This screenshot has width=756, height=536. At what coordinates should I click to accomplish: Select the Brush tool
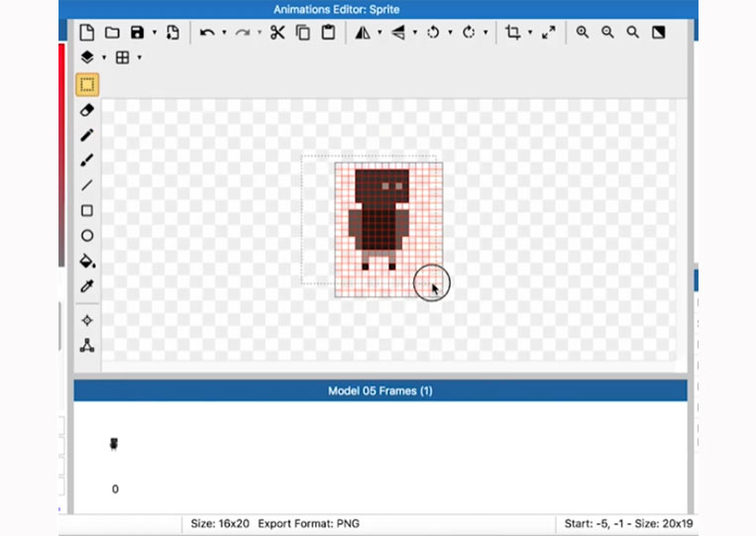[x=87, y=161]
